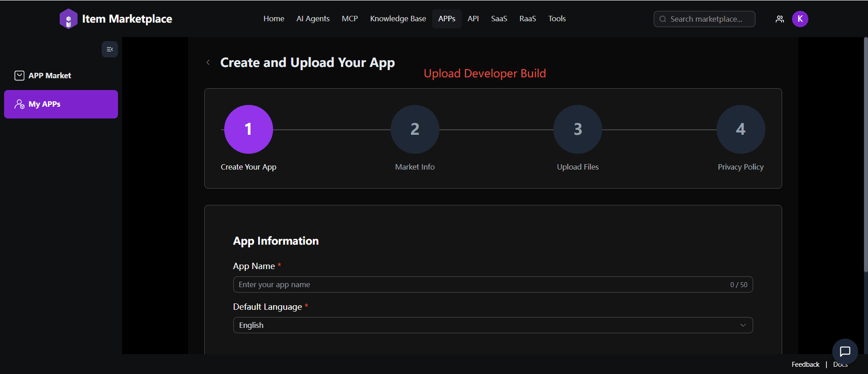
Task: Click the Upload Files step label
Action: tap(578, 167)
